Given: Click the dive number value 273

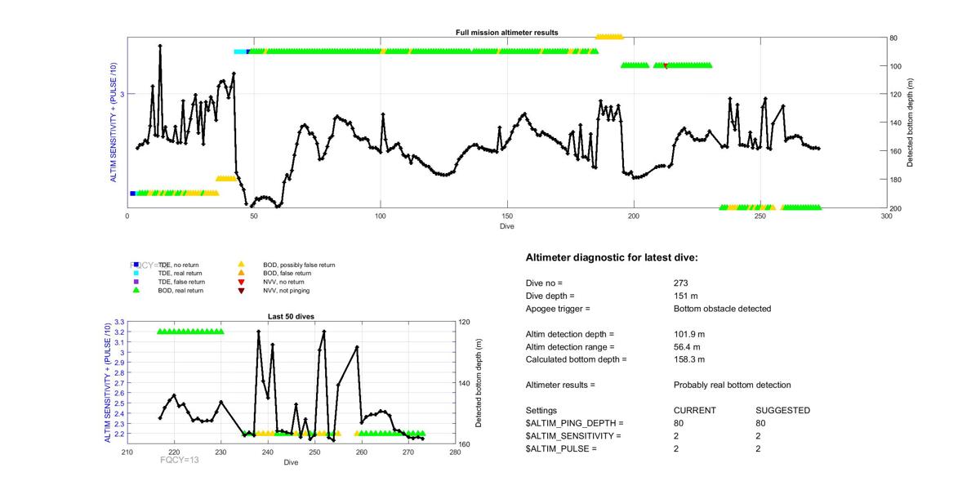Looking at the screenshot, I should click(x=681, y=283).
